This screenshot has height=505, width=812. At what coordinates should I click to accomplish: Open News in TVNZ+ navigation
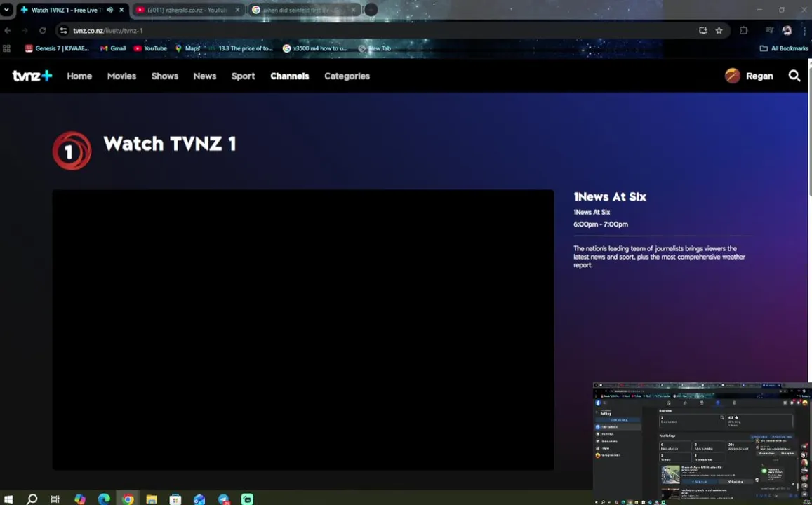click(x=204, y=76)
